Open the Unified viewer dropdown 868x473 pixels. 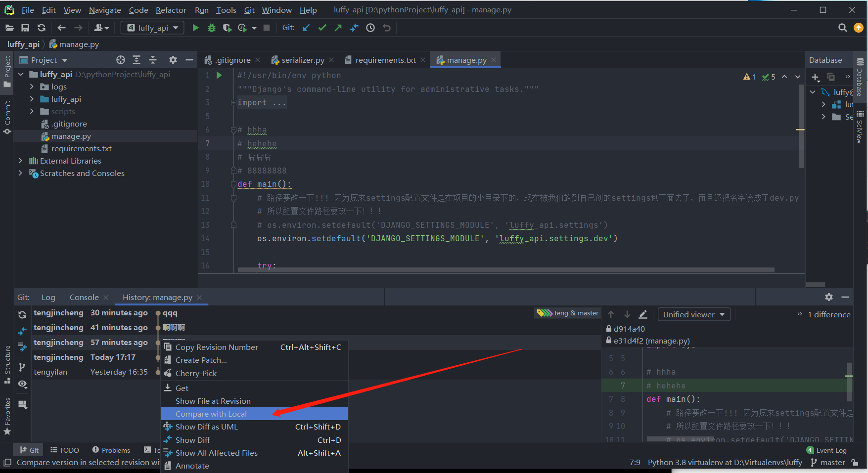pos(693,314)
